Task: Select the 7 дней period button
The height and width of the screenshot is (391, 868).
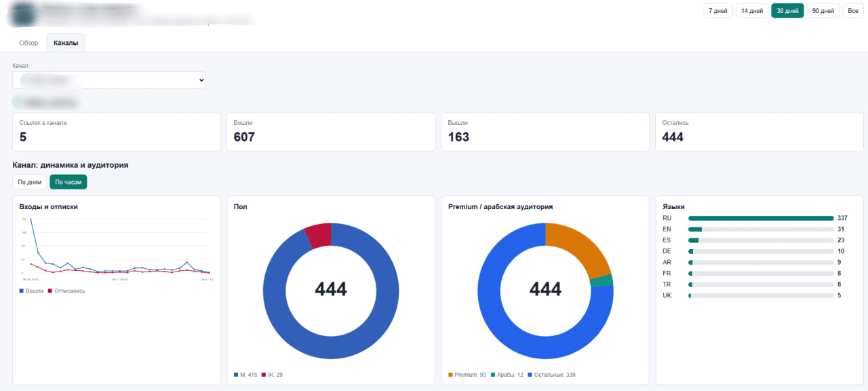Action: (x=718, y=11)
